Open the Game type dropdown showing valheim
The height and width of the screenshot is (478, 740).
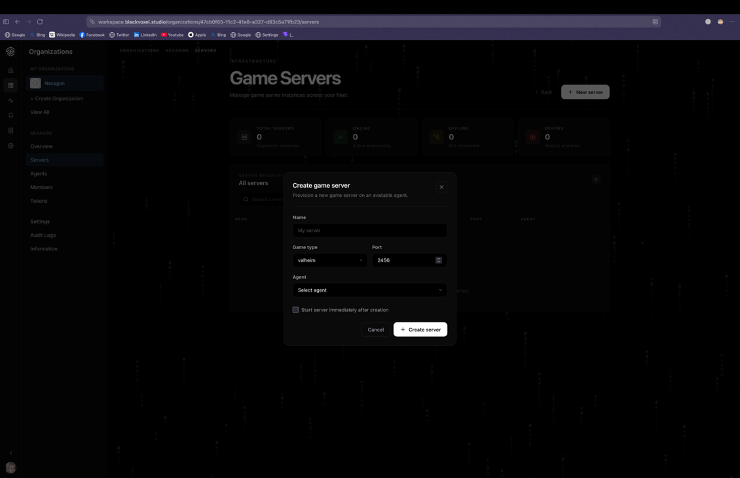coord(329,260)
